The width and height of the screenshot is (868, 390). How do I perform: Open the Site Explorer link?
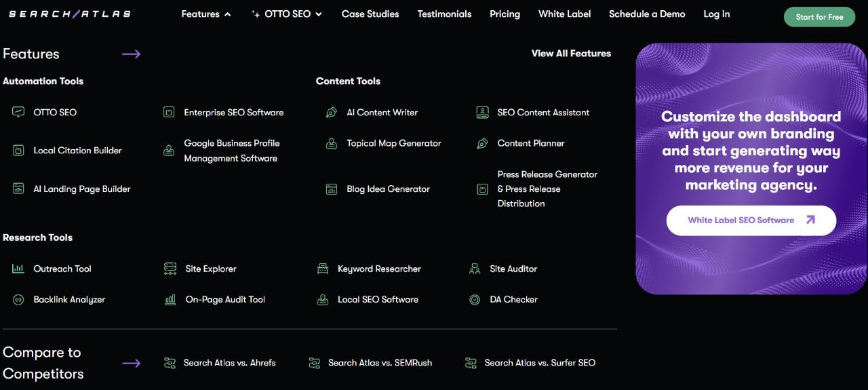pyautogui.click(x=211, y=269)
